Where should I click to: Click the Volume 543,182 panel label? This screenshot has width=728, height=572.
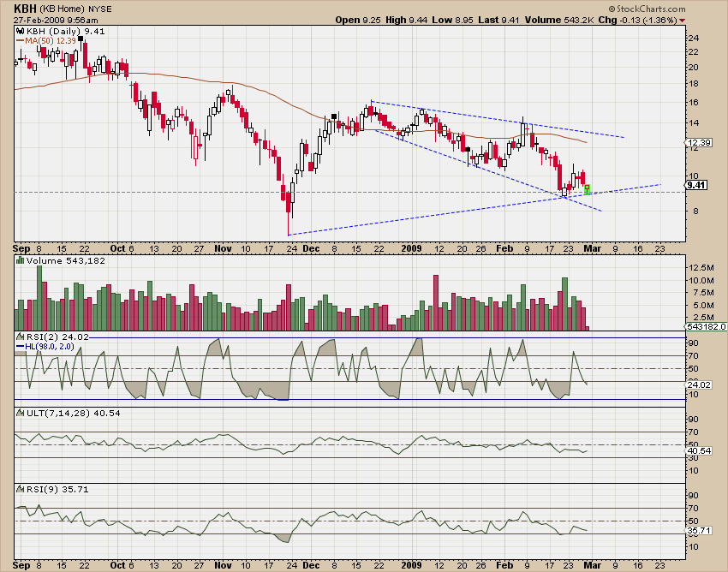pos(65,260)
